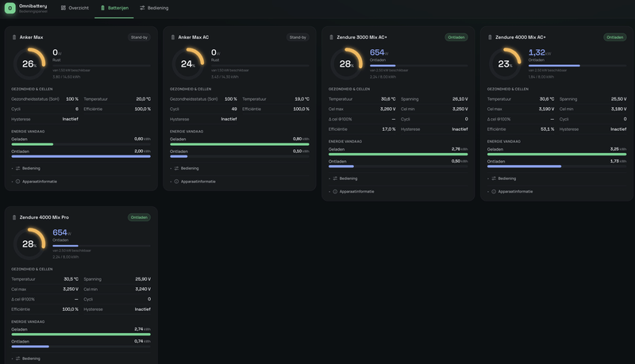Screen dimensions: 635x364
Task: Click the Anker Max AC card title
Action: pos(194,37)
